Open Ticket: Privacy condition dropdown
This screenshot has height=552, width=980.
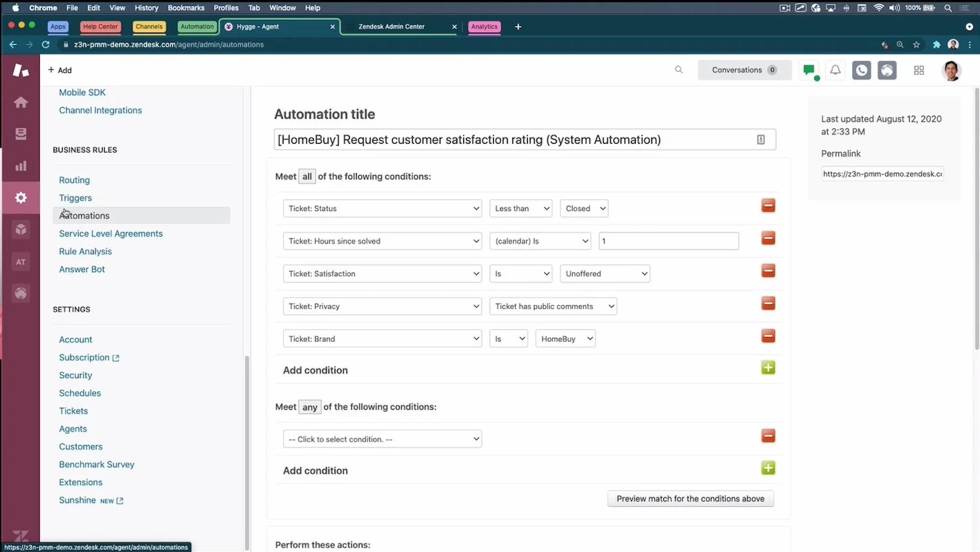[382, 306]
